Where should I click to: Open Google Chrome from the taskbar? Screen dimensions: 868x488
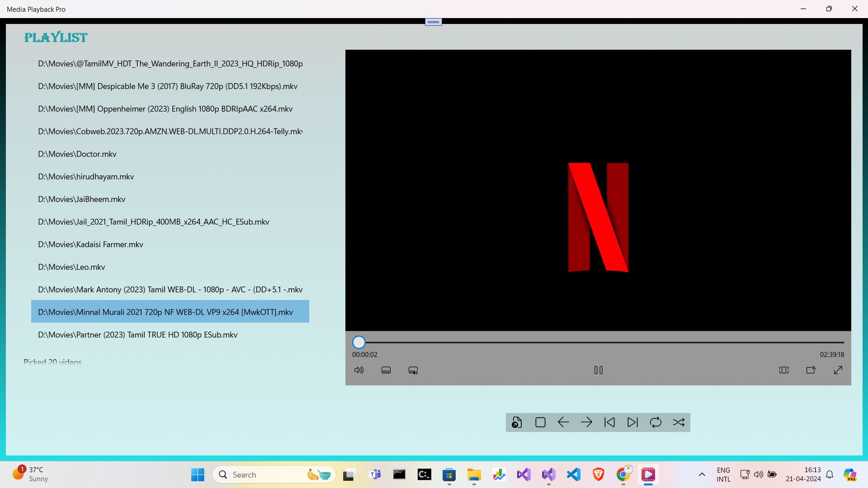point(623,474)
